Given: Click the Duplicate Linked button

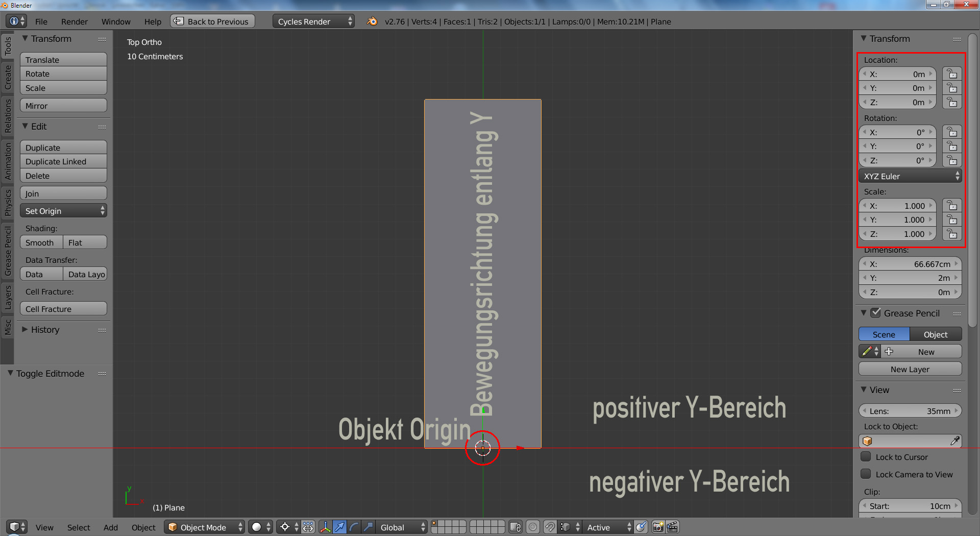Looking at the screenshot, I should [x=63, y=161].
